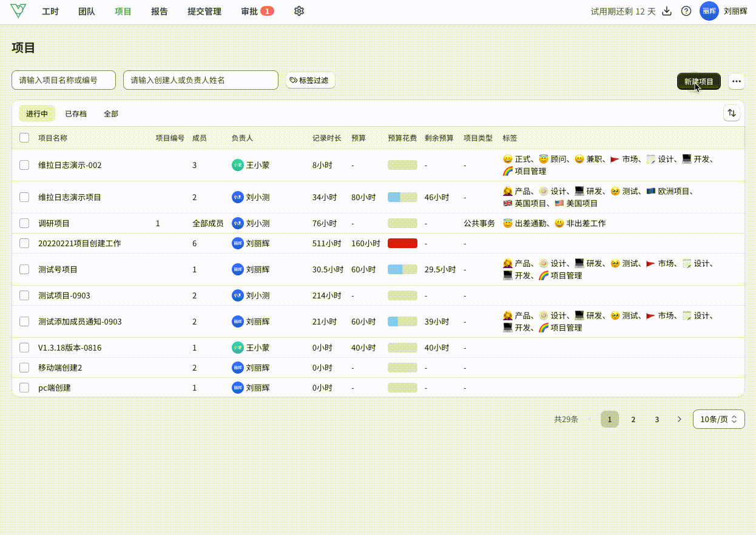This screenshot has height=535, width=756.
Task: Focus the project name or number search field
Action: click(64, 80)
